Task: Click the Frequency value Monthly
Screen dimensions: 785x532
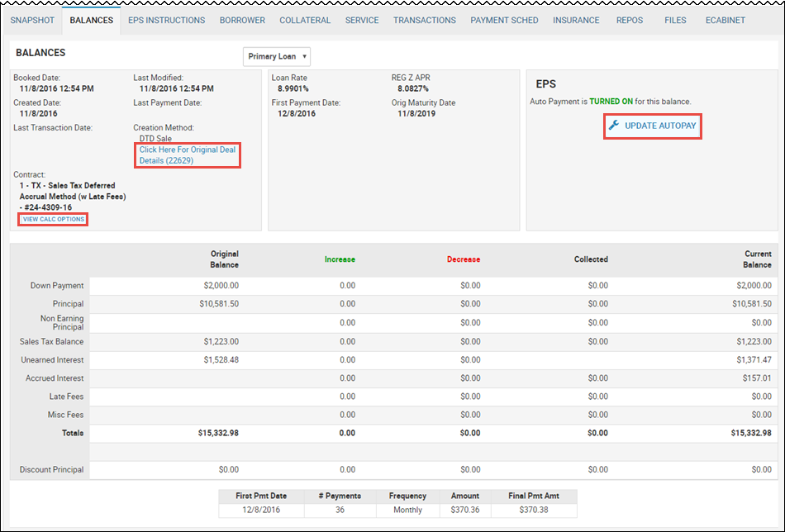Action: click(x=407, y=510)
